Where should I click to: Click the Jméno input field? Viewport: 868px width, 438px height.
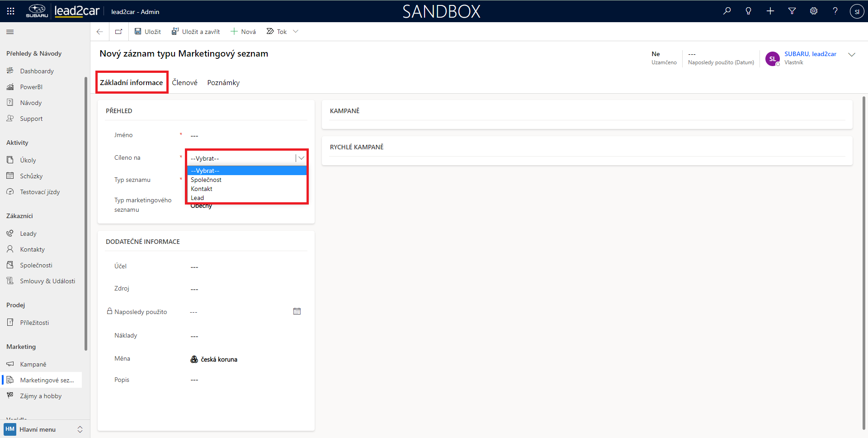(x=244, y=136)
